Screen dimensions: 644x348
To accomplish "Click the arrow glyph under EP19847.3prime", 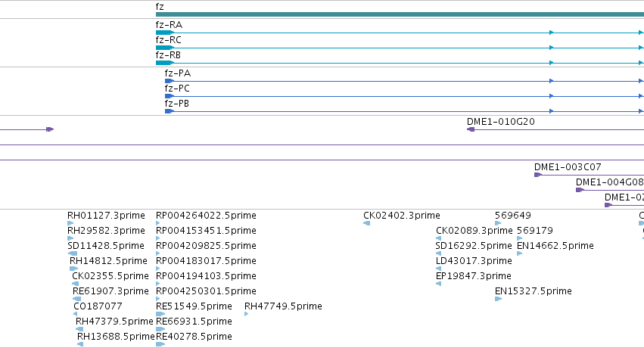I will [x=438, y=284].
